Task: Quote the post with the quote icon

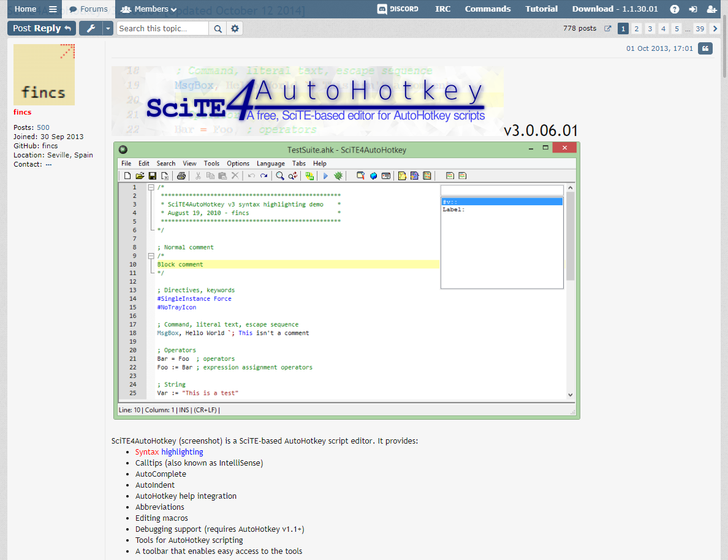Action: click(705, 48)
